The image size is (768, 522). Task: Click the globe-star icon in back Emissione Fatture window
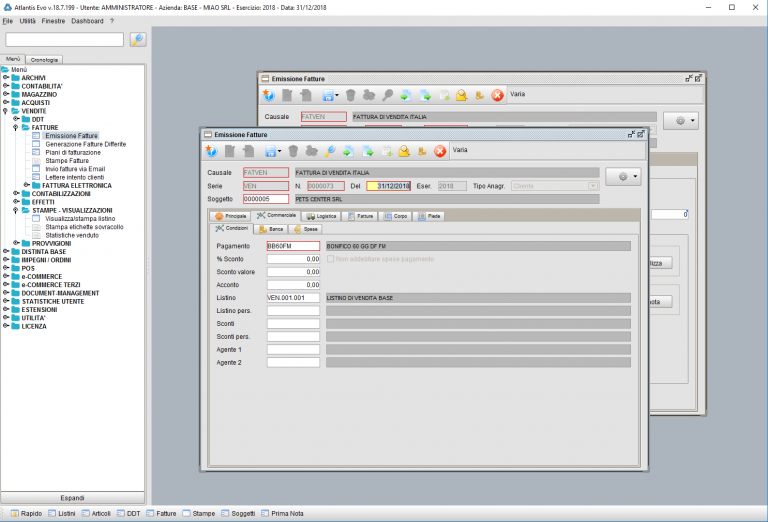pos(268,95)
